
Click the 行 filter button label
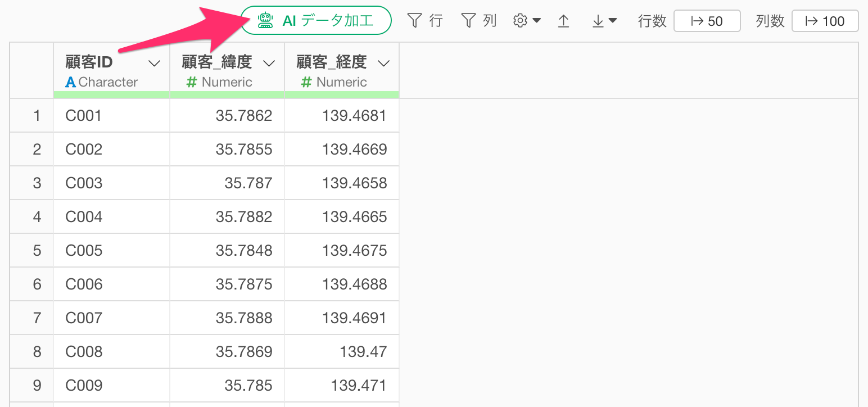click(436, 21)
